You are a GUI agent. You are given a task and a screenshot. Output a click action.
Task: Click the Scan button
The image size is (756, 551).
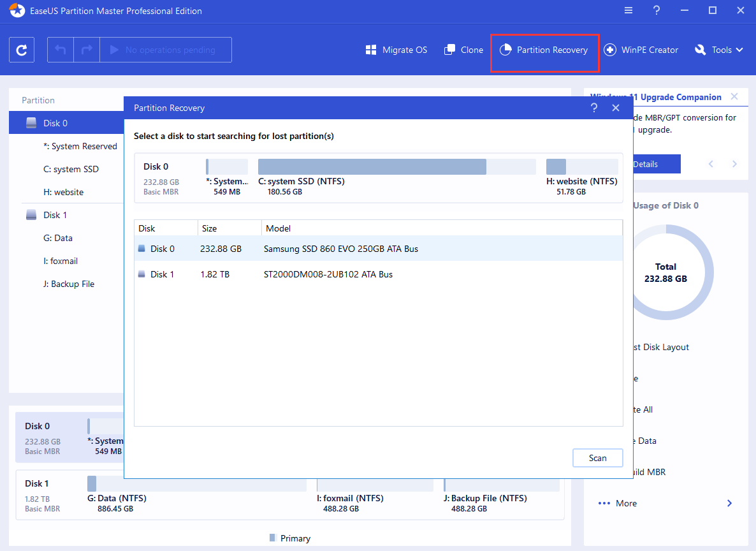click(x=597, y=457)
